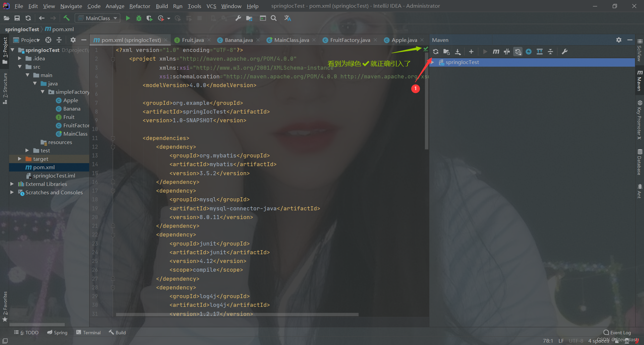644x345 pixels.
Task: Toggle Skip Tests mode in Maven panel
Action: click(507, 52)
